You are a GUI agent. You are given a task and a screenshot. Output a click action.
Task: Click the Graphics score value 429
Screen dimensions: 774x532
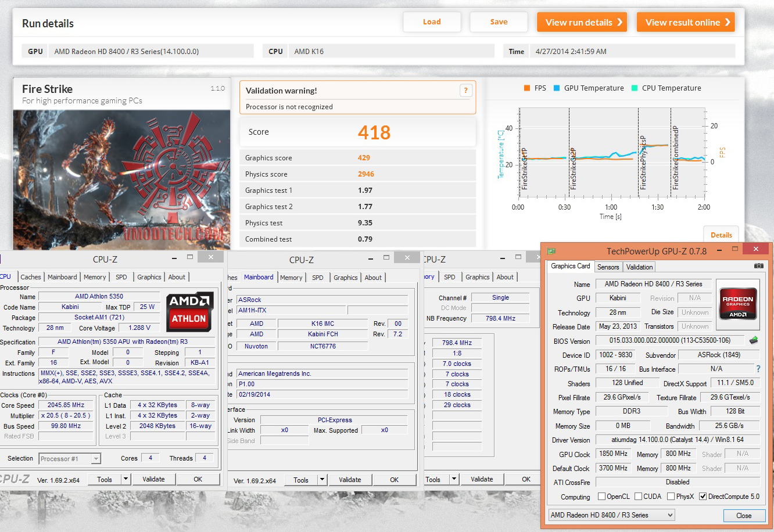(x=364, y=157)
